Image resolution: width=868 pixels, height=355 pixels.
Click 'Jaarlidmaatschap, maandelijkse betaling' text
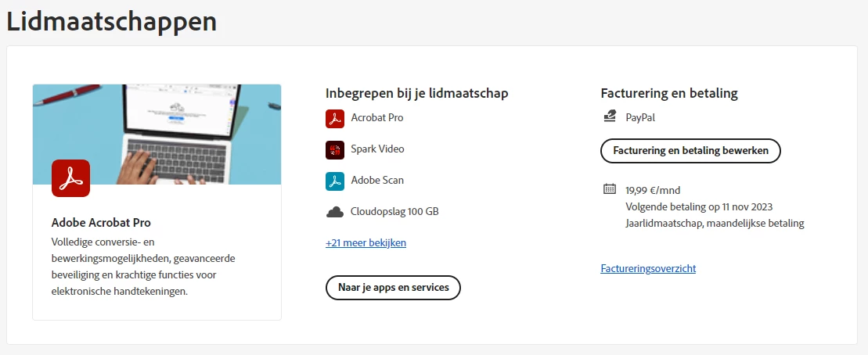pos(715,224)
